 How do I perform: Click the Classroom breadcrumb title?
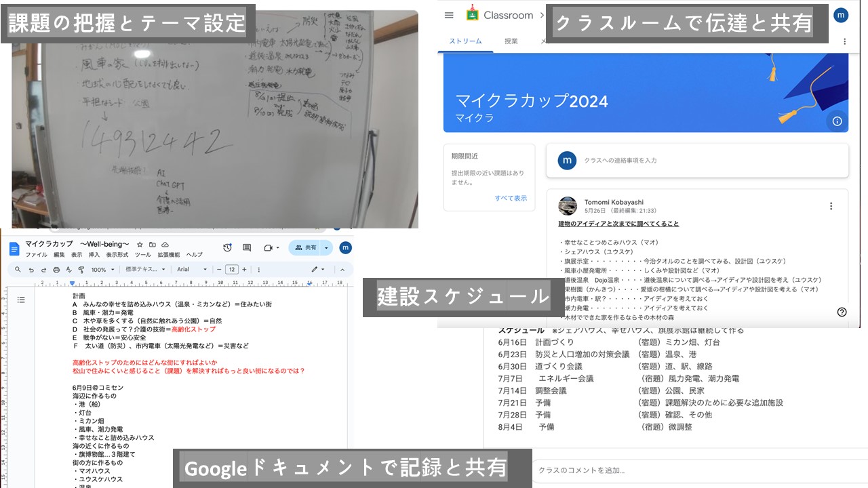(509, 15)
